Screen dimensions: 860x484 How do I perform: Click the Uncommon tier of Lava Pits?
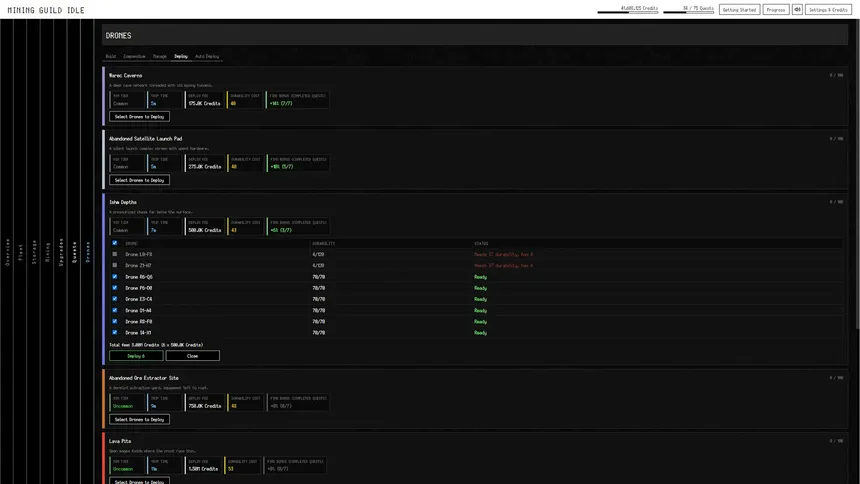tap(123, 469)
